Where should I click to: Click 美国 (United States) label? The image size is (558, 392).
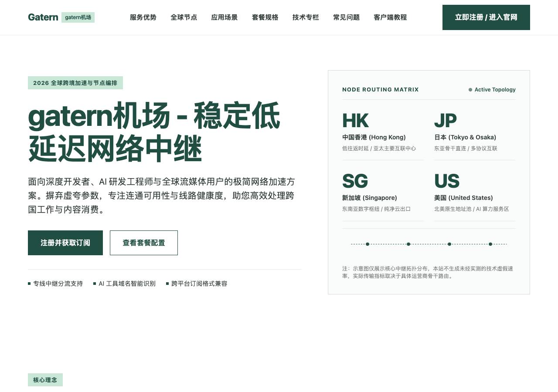[x=463, y=198]
